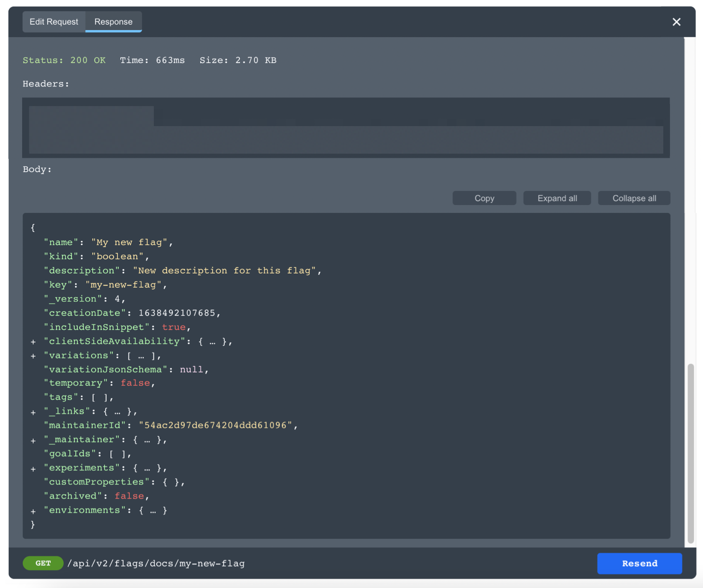Expand the environments object
Viewport: 703px width, 588px height.
(33, 510)
